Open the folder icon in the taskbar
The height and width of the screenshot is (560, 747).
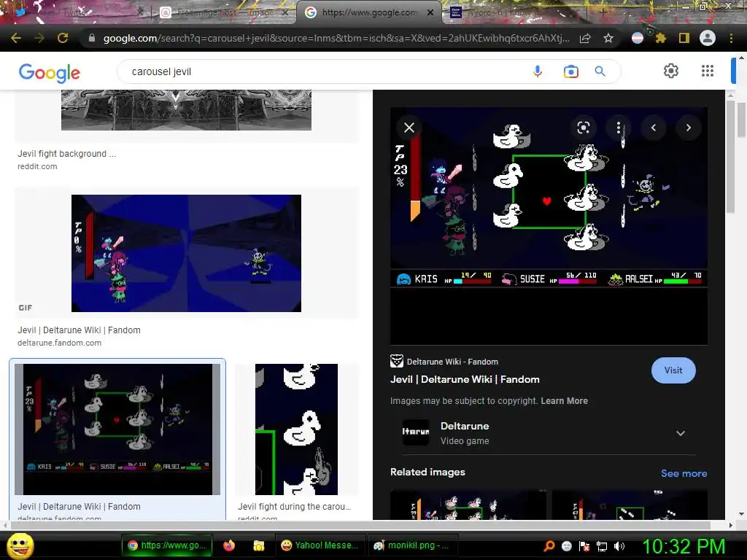point(259,545)
